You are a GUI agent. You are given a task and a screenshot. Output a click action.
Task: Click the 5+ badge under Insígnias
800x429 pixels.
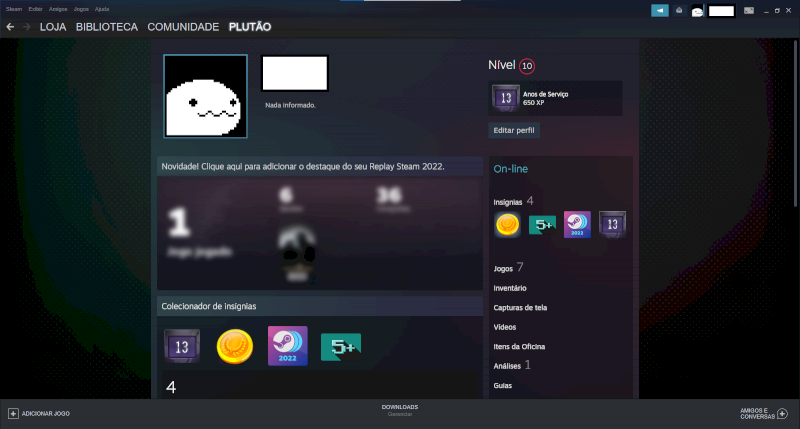tap(542, 224)
